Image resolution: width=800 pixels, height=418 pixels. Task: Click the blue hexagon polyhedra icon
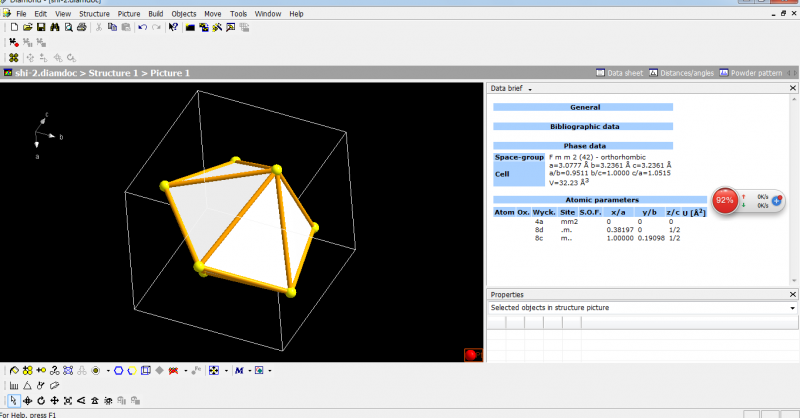point(118,370)
